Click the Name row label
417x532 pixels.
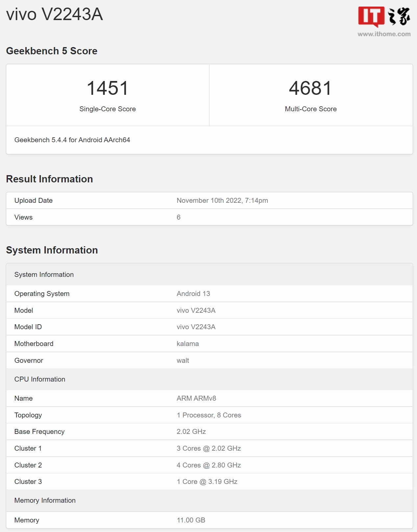pyautogui.click(x=23, y=398)
